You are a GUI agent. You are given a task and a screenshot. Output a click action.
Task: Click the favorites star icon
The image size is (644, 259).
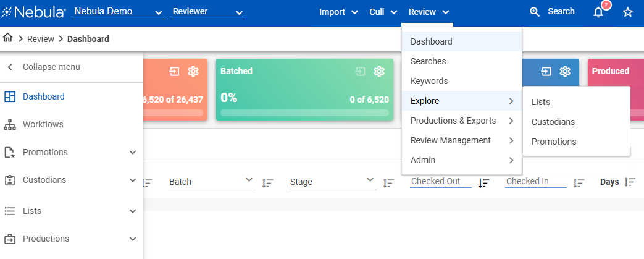pyautogui.click(x=627, y=12)
